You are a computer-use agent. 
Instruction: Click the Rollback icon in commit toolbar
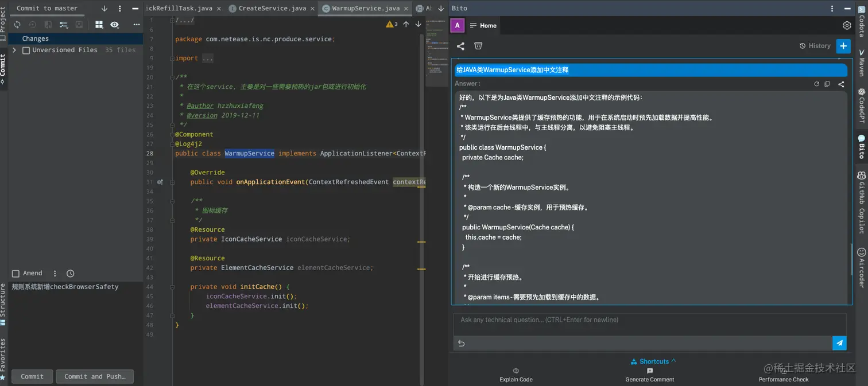[33, 25]
